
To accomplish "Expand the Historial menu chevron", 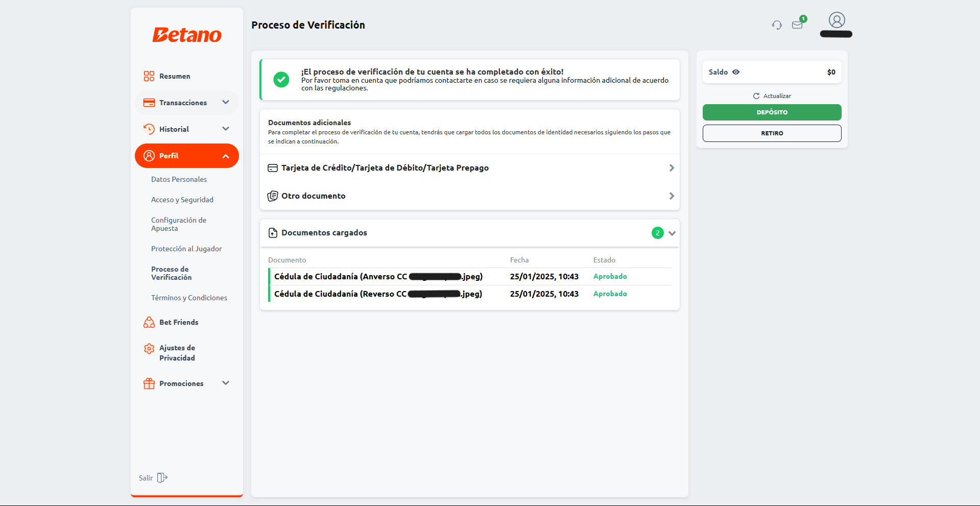I will [x=226, y=129].
